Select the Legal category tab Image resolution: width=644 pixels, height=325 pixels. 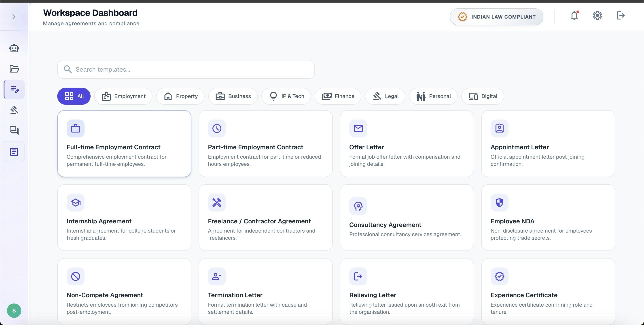tap(385, 96)
